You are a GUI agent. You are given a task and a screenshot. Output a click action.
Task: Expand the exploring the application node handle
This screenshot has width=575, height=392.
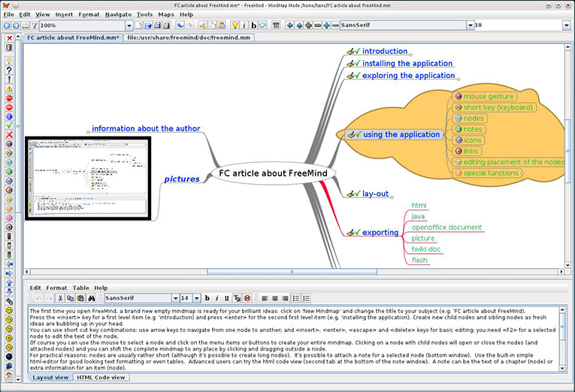[458, 79]
